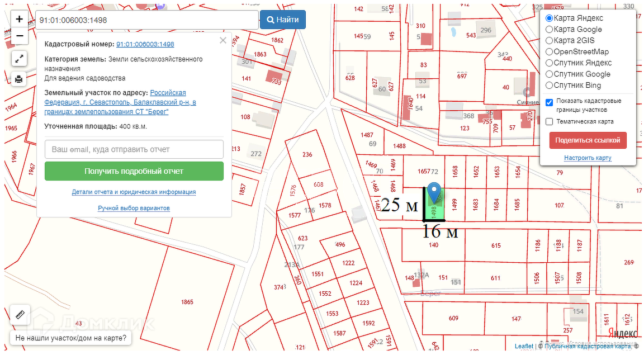
Task: Click Поделиться ссылкой button
Action: (588, 140)
